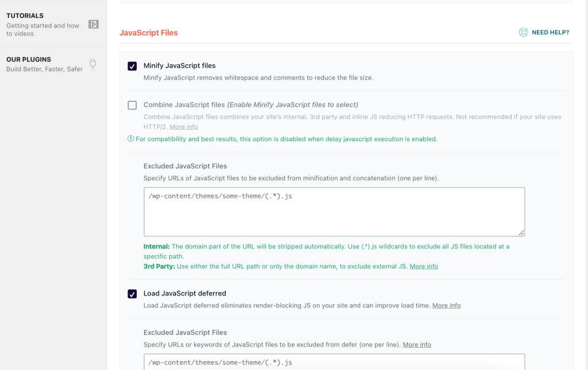588x370 pixels.
Task: Click the Load JavaScript deferred label text
Action: (184, 294)
